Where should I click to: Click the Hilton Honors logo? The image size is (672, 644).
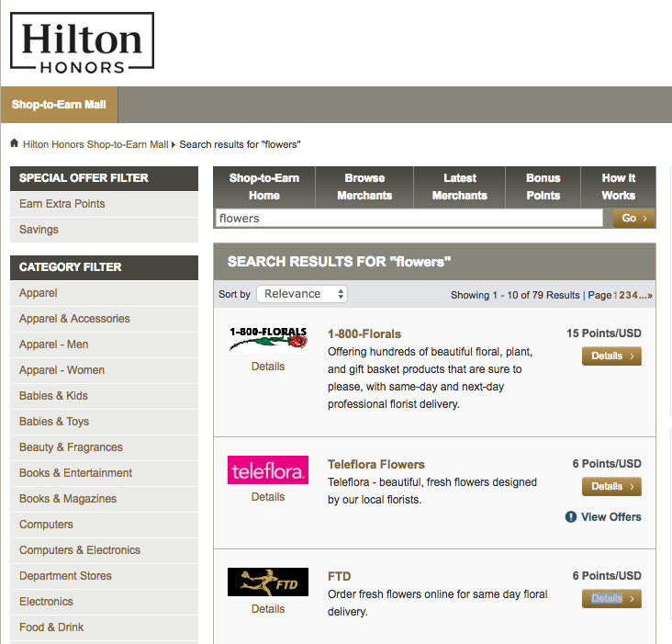tap(82, 42)
